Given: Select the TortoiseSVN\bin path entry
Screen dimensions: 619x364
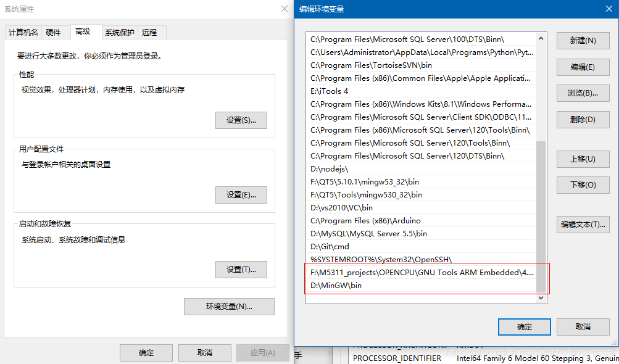Looking at the screenshot, I should tap(422, 65).
